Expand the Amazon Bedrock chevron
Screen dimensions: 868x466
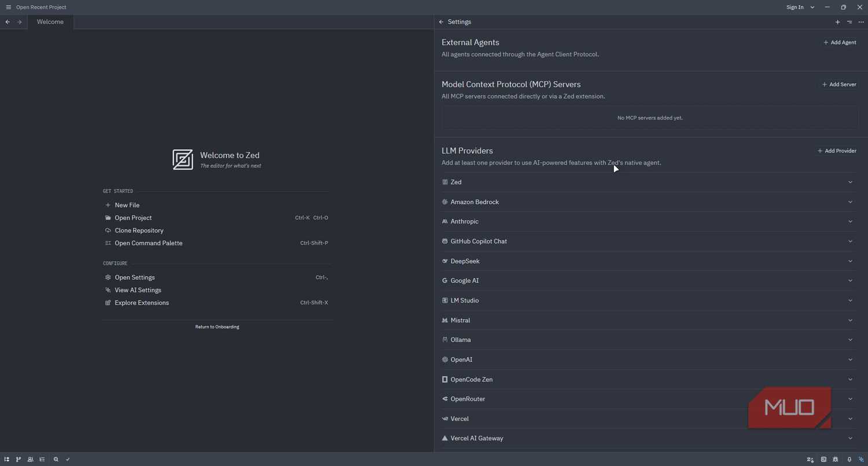point(850,202)
